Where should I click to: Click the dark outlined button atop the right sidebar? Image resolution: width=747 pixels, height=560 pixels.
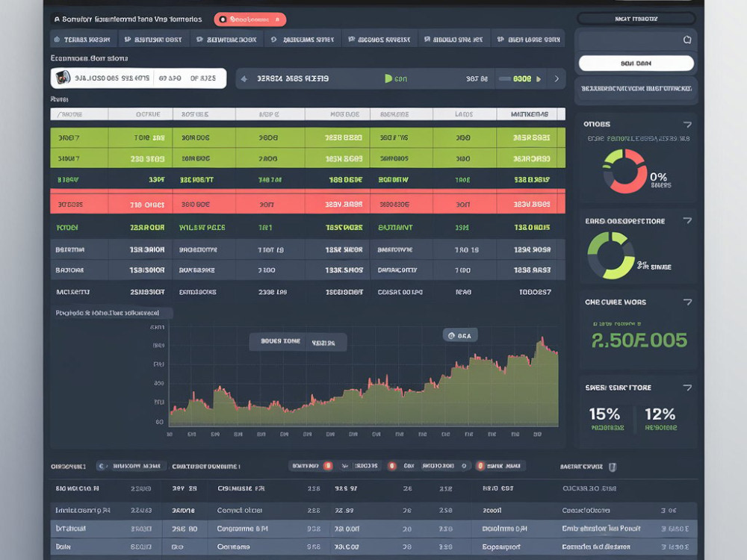pos(636,19)
